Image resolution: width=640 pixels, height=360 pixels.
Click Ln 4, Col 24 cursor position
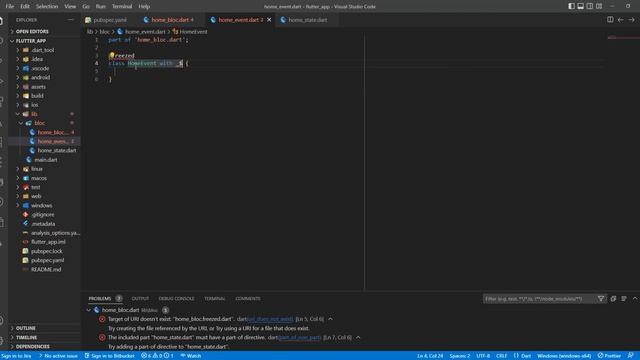430,356
